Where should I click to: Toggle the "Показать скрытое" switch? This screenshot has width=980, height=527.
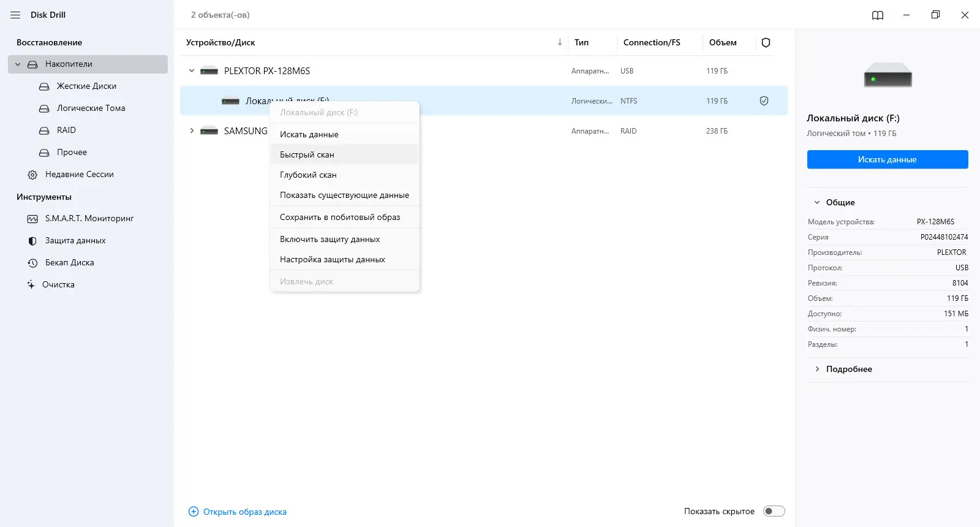click(774, 511)
